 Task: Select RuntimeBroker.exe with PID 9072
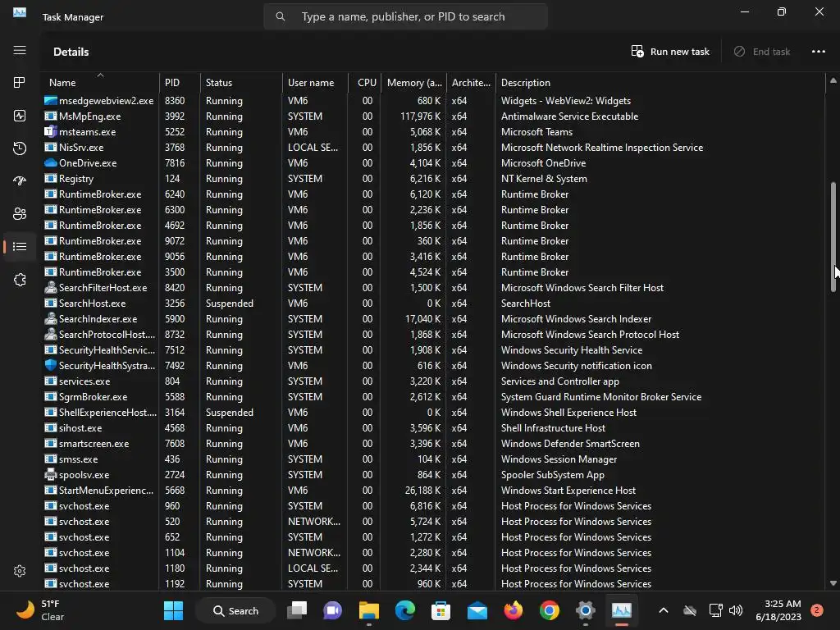(433, 241)
